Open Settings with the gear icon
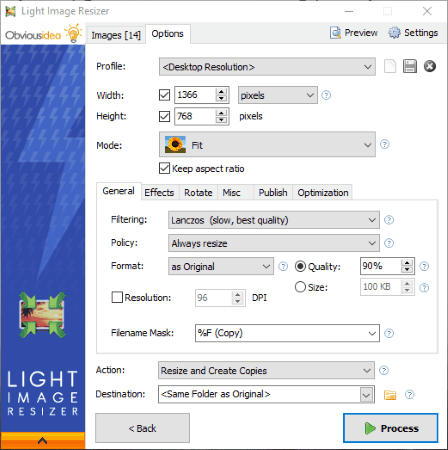 click(413, 33)
